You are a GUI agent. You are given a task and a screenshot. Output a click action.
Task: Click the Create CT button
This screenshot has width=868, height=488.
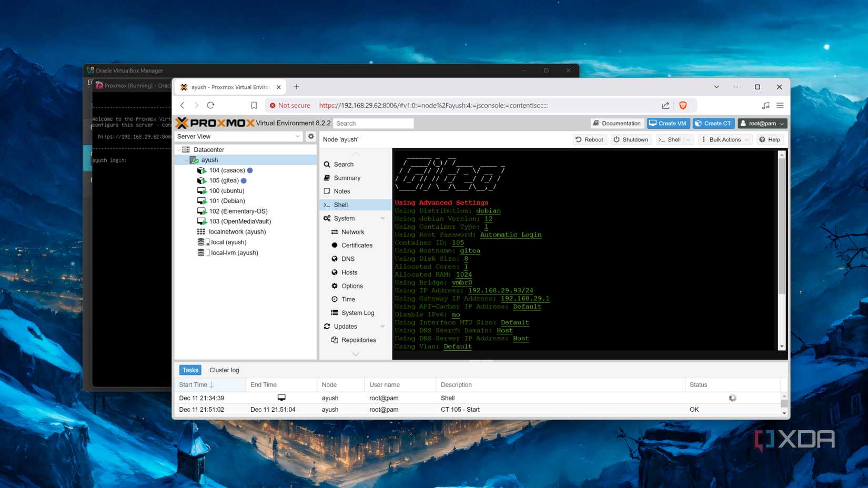tap(713, 123)
